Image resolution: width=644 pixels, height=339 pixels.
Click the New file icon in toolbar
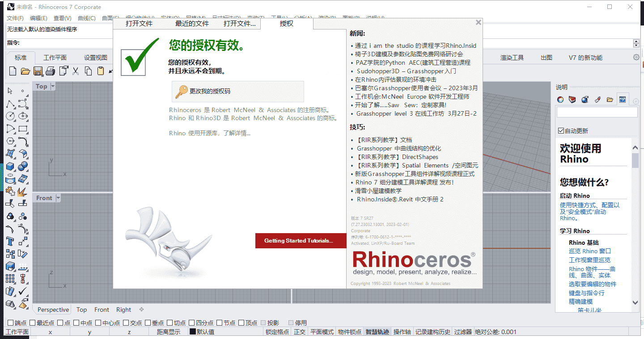coord(13,71)
